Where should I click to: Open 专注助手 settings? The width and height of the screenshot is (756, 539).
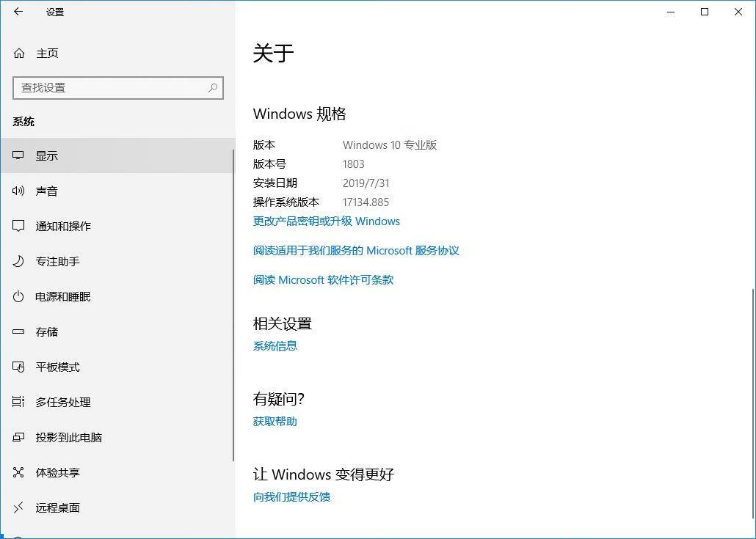(117, 261)
